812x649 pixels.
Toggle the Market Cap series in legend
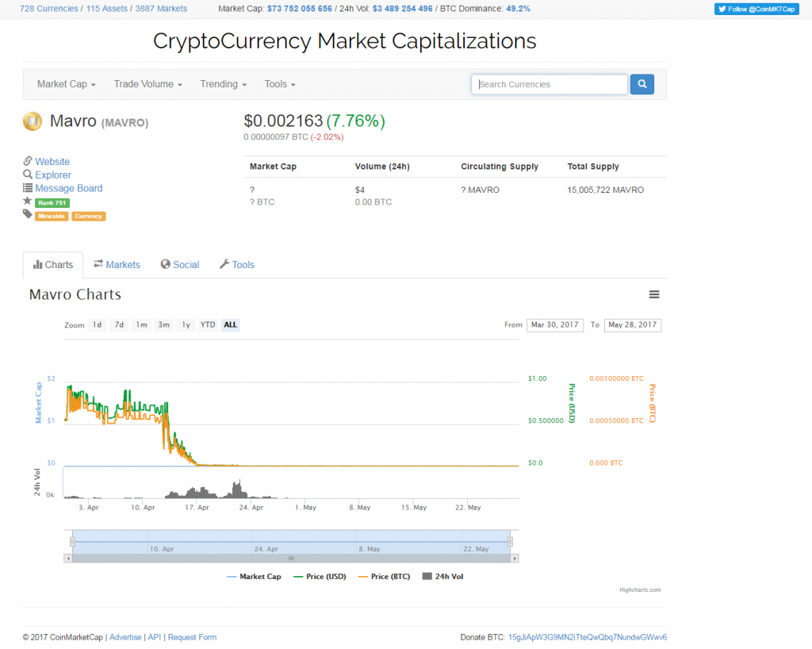[254, 577]
